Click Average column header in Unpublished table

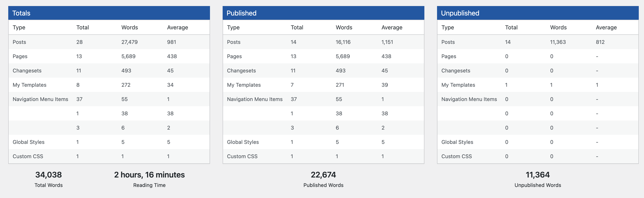tap(606, 28)
